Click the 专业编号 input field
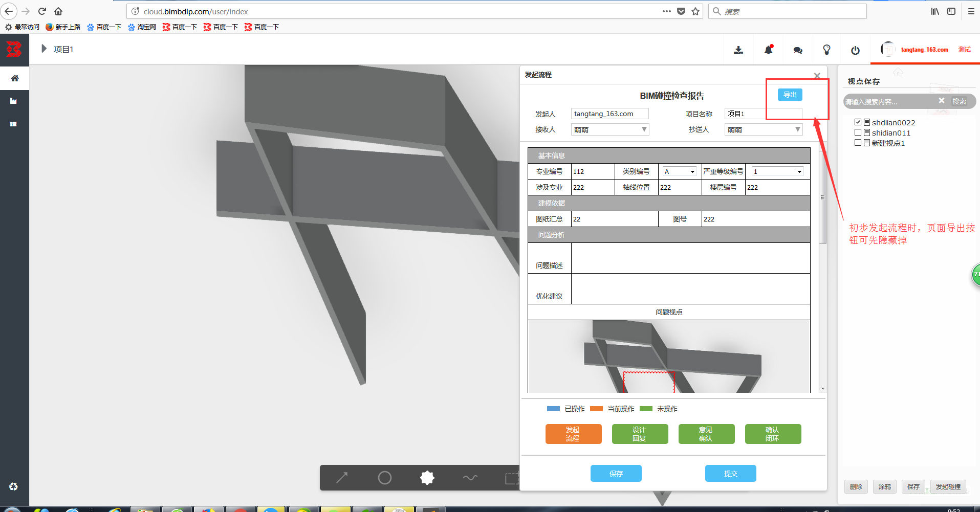The image size is (980, 512). [593, 171]
